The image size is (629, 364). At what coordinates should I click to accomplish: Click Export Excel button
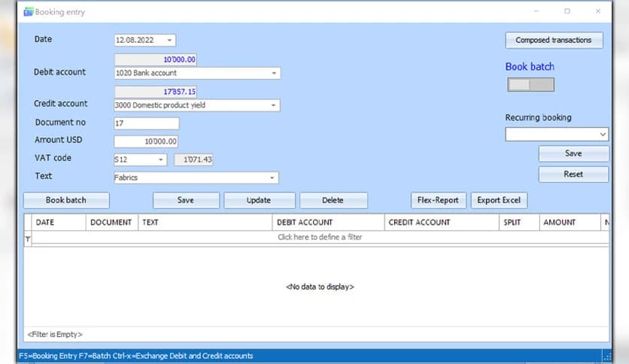point(499,200)
